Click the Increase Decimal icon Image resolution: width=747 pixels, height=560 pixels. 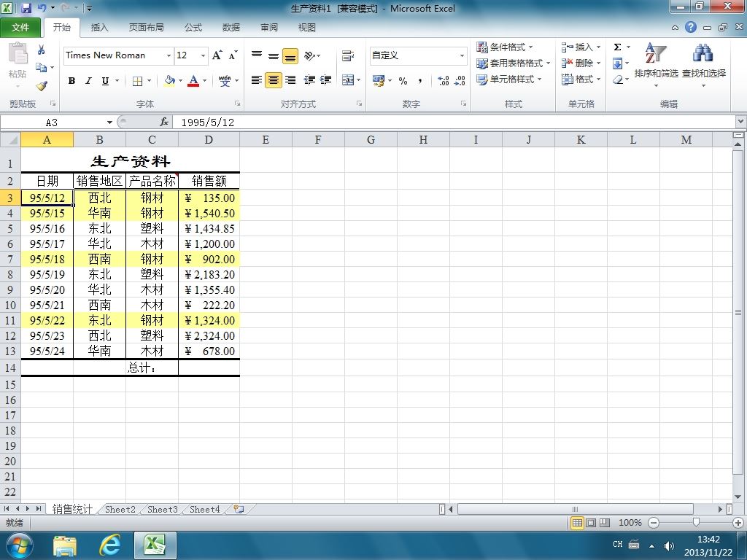tap(443, 80)
